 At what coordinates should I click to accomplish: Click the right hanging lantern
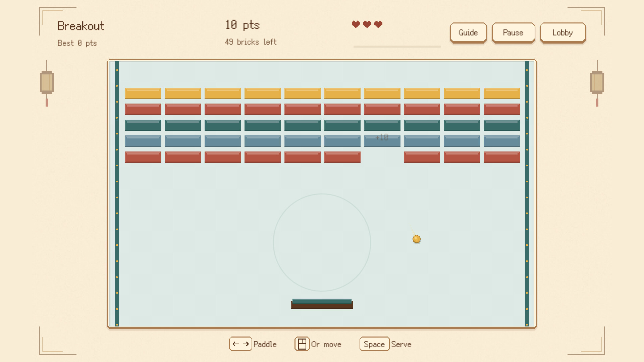pos(597,83)
